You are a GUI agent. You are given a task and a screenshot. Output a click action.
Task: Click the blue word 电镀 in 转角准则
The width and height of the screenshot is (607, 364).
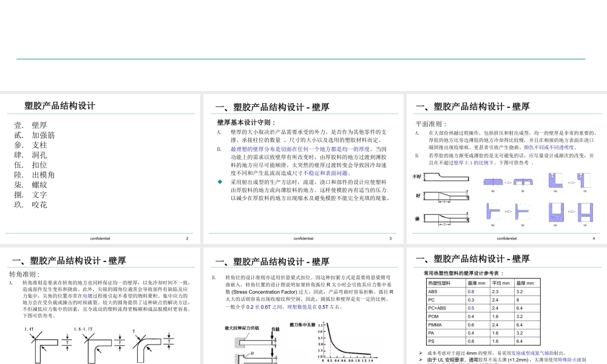click(87, 296)
